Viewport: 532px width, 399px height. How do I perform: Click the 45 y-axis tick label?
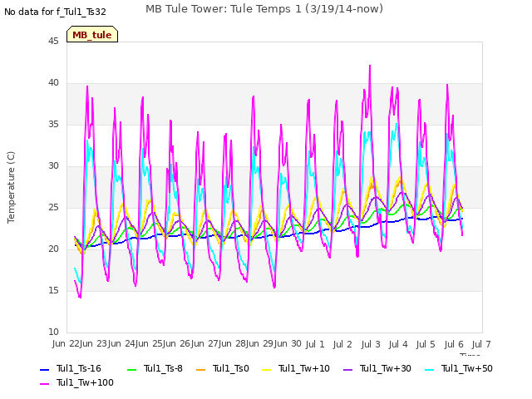click(x=53, y=42)
